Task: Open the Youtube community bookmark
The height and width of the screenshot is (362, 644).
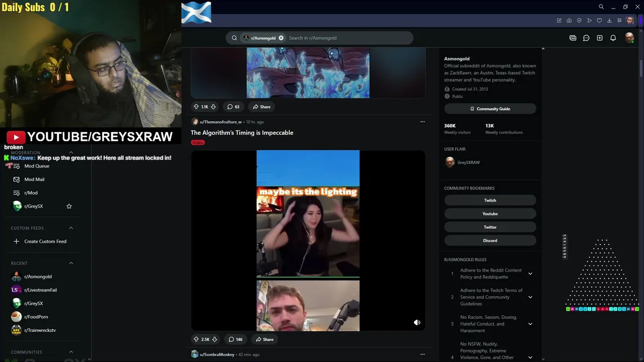Action: (490, 214)
